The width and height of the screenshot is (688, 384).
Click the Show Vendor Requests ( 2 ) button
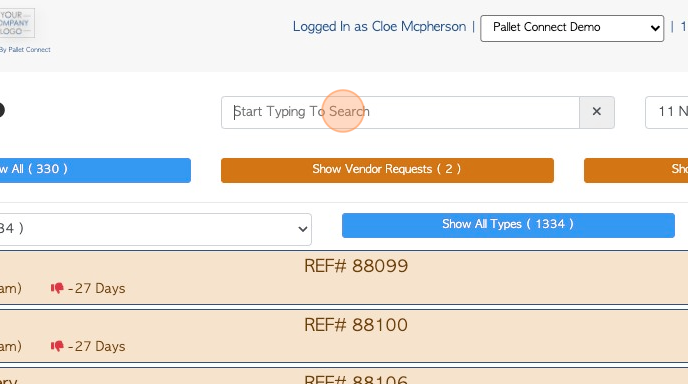click(x=387, y=170)
